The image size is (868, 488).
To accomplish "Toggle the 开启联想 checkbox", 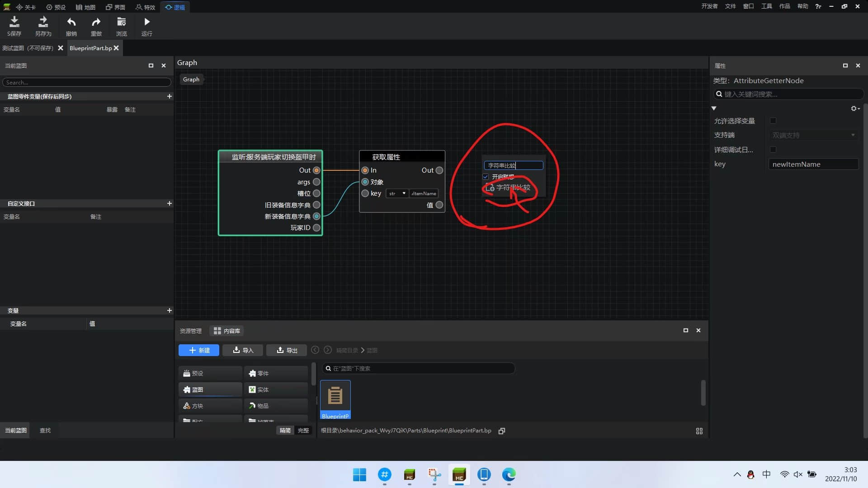I will point(486,177).
